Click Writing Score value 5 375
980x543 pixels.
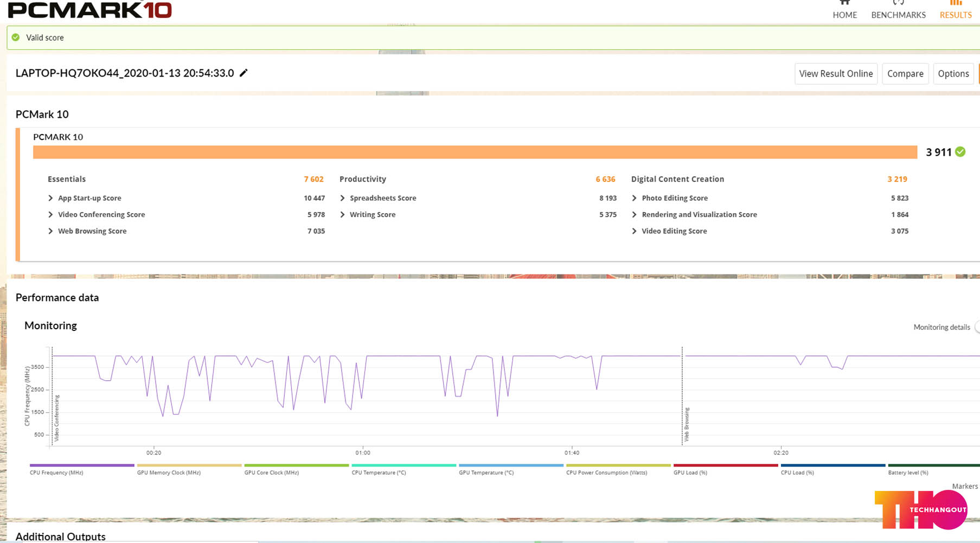[x=608, y=214]
